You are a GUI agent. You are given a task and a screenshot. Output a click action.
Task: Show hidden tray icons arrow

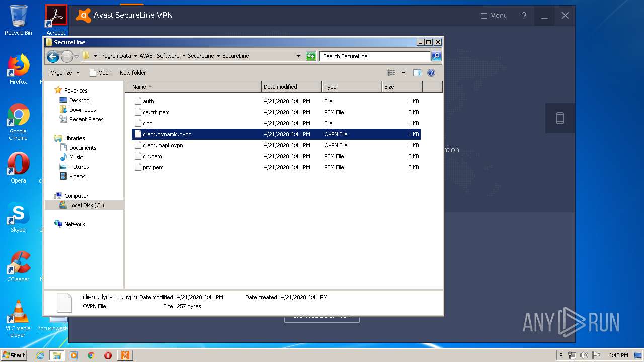coord(561,355)
